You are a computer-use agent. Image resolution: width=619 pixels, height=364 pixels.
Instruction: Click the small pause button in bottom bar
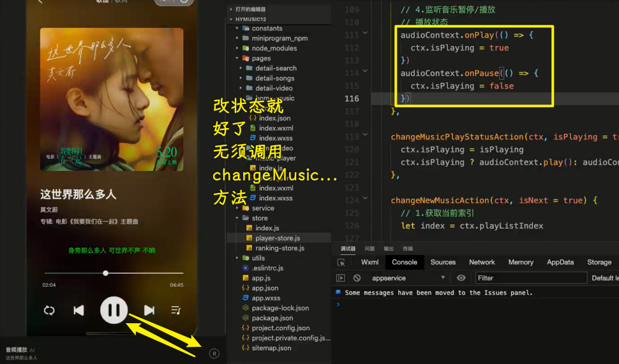(214, 353)
